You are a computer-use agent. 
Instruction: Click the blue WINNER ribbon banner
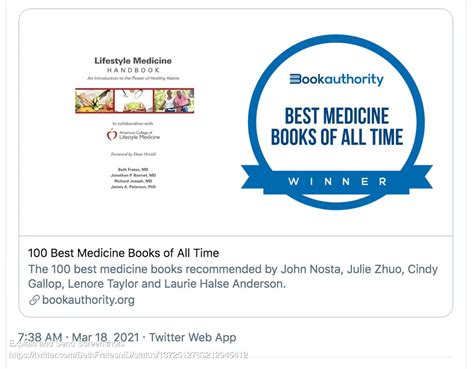pyautogui.click(x=337, y=182)
